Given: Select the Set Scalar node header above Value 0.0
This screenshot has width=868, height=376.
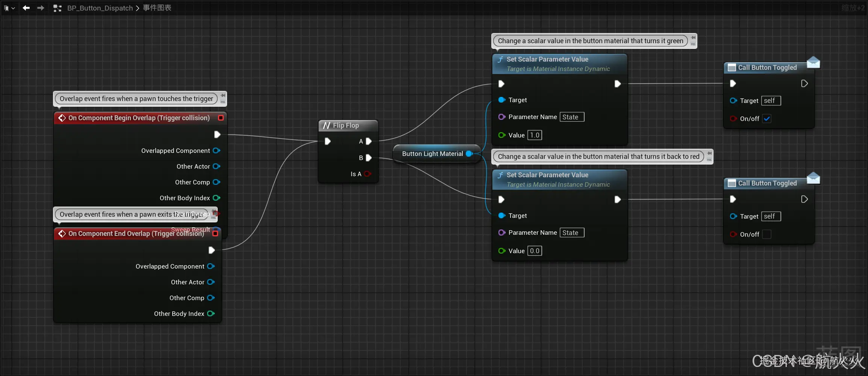Looking at the screenshot, I should 560,180.
